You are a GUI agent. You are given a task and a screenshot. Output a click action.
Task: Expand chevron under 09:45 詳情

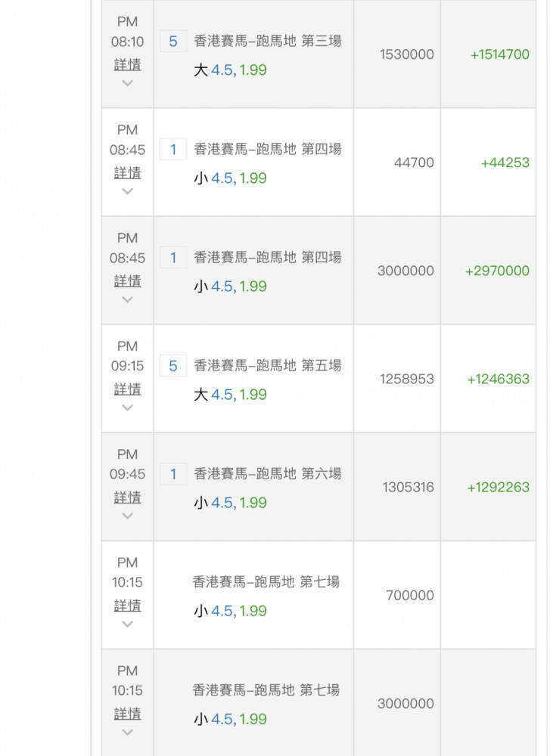127,516
